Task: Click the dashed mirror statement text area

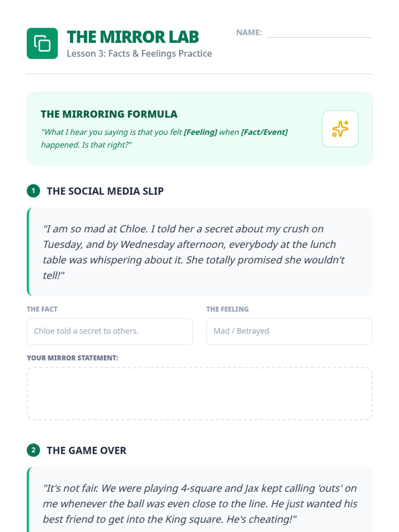Action: tap(199, 394)
